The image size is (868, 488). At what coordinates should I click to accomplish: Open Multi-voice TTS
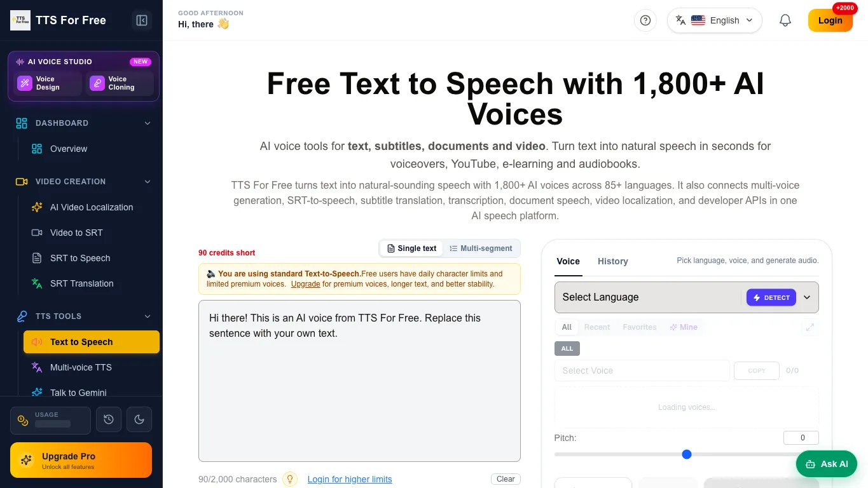(x=92, y=367)
